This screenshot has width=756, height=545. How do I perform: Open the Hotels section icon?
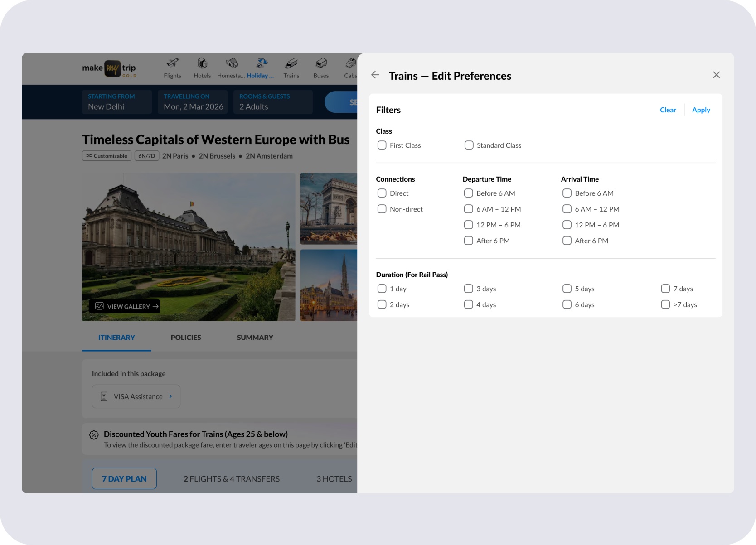[x=202, y=63]
